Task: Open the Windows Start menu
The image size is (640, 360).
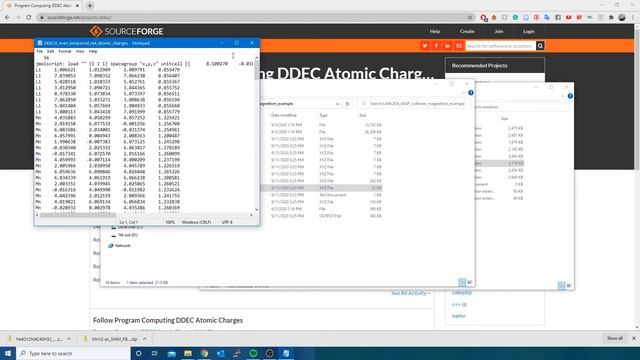Action: 8,353
